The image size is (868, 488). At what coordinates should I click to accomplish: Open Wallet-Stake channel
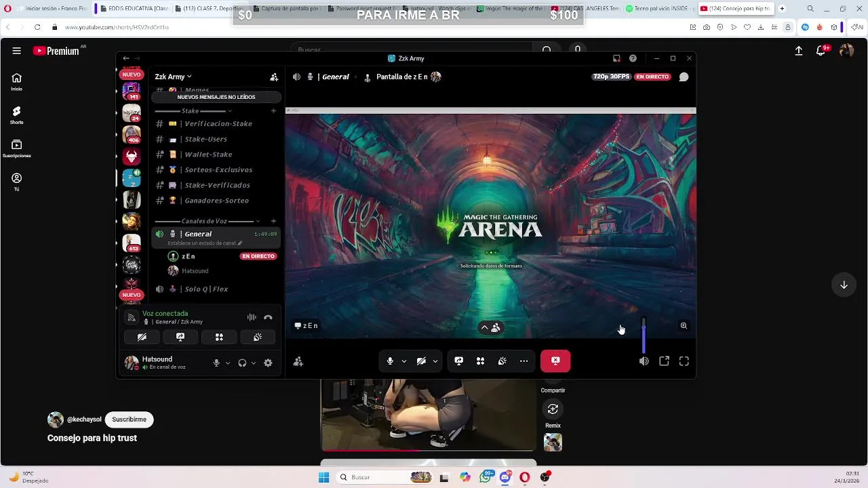pos(216,155)
